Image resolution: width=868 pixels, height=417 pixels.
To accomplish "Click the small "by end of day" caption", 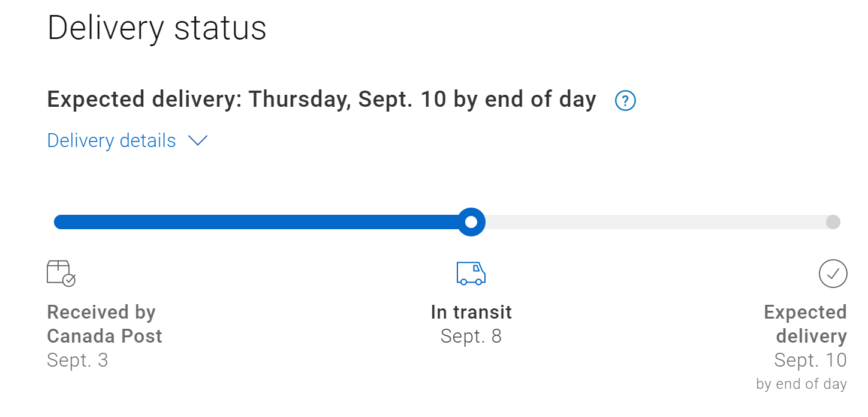I will pos(801,384).
